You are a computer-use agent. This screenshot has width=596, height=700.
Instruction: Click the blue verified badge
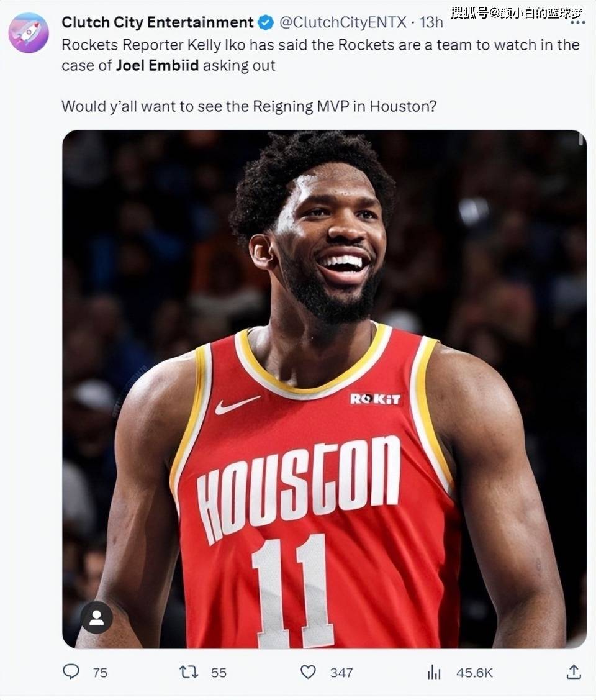(x=266, y=22)
